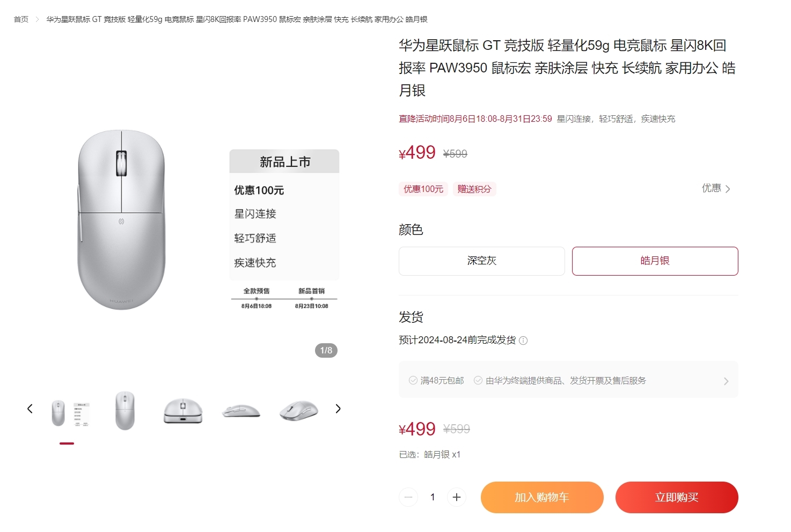Expand the 优惠 offers arrow
The width and height of the screenshot is (791, 532).
728,189
